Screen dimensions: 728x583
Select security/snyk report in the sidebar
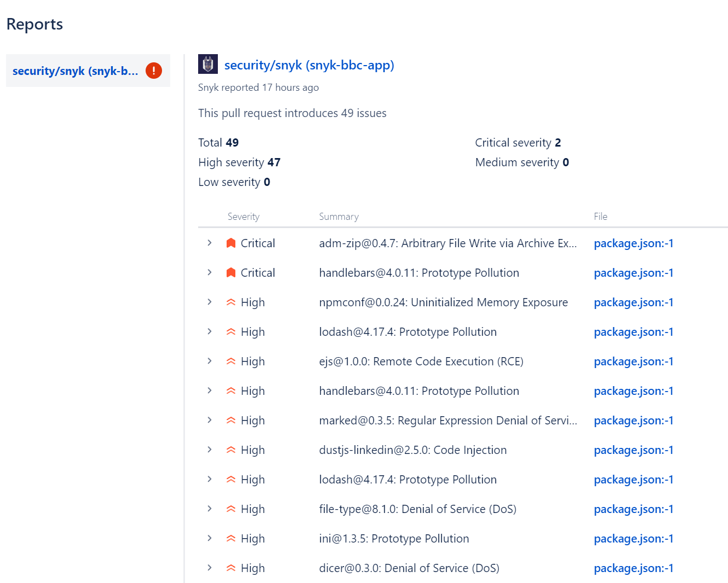88,71
